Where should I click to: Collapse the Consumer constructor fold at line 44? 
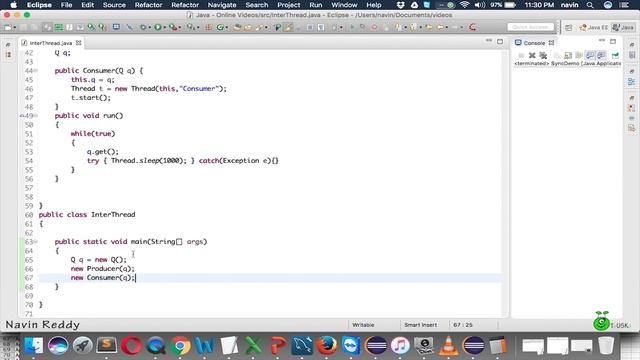click(x=36, y=71)
